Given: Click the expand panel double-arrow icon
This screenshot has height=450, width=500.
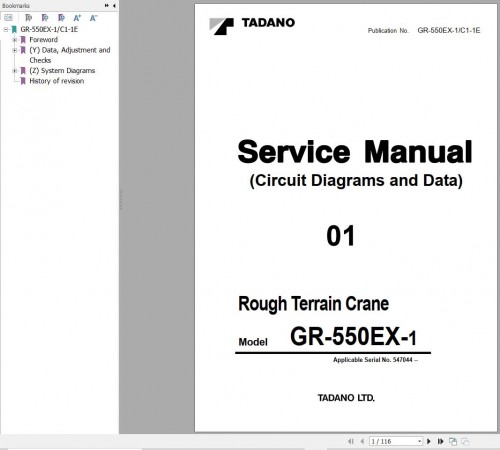Looking at the screenshot, I should (x=107, y=5).
